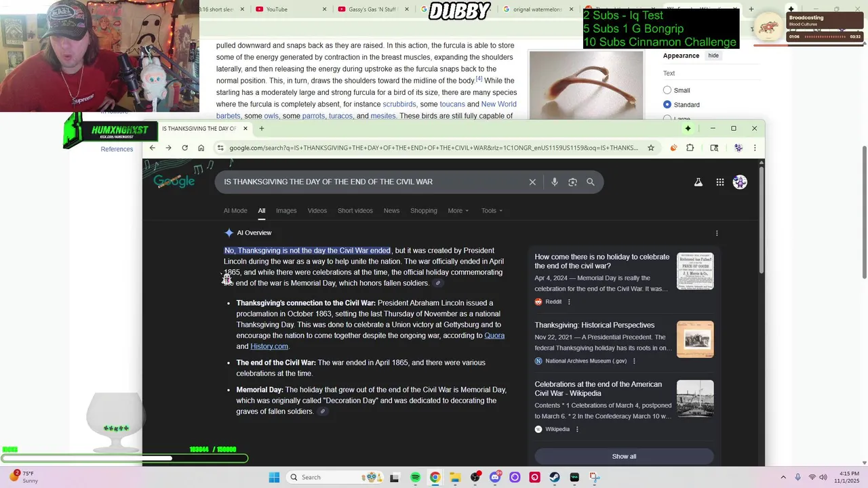Show hidden system tray icons chevron
This screenshot has width=868, height=488.
[x=783, y=477]
